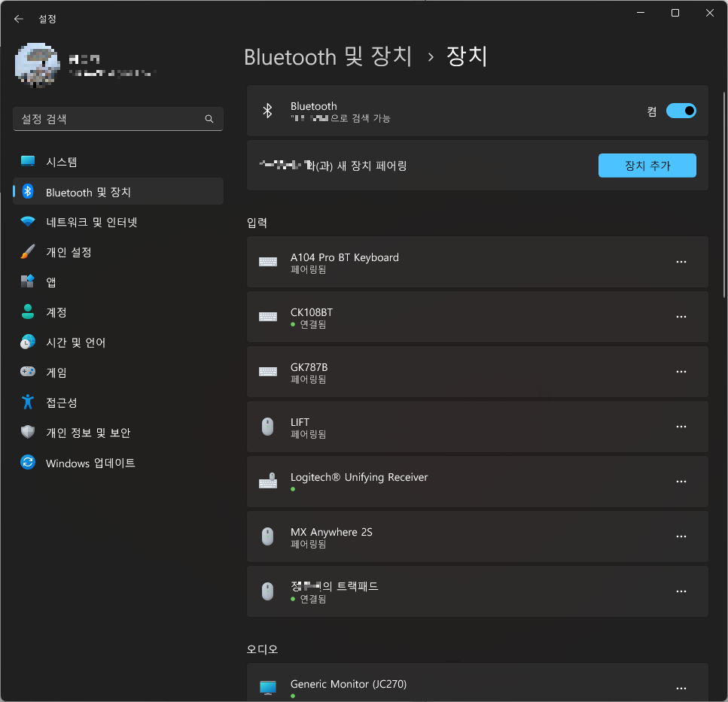The image size is (728, 702).
Task: Click the 접근성 accessibility figure icon
Action: 28,402
